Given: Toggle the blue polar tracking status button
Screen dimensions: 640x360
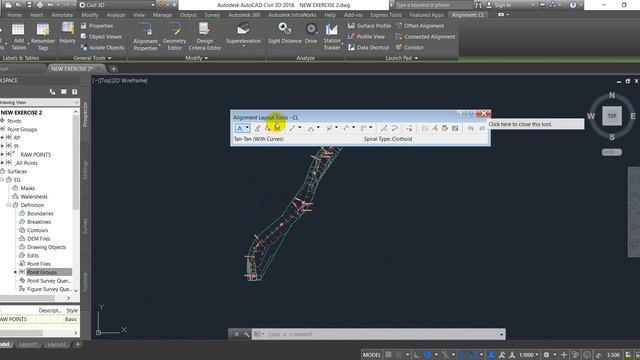Looking at the screenshot, I should pos(427,355).
